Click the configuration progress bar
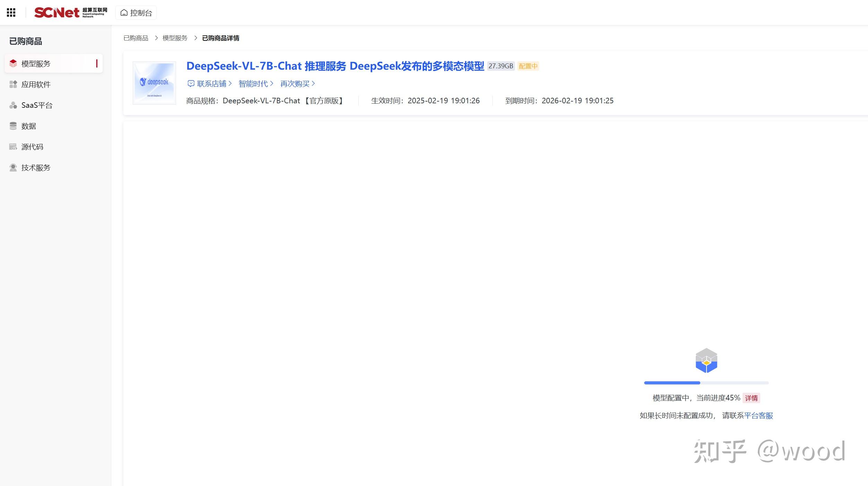 (706, 383)
